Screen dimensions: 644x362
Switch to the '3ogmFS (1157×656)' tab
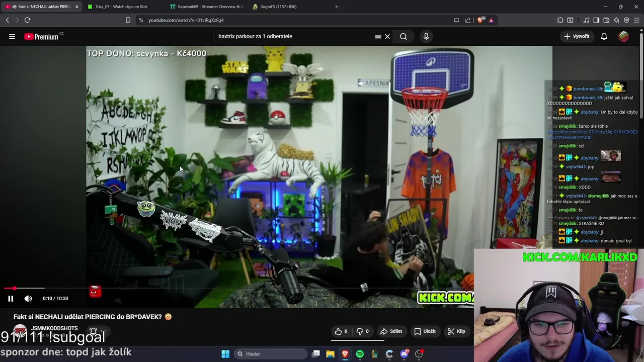click(x=278, y=7)
